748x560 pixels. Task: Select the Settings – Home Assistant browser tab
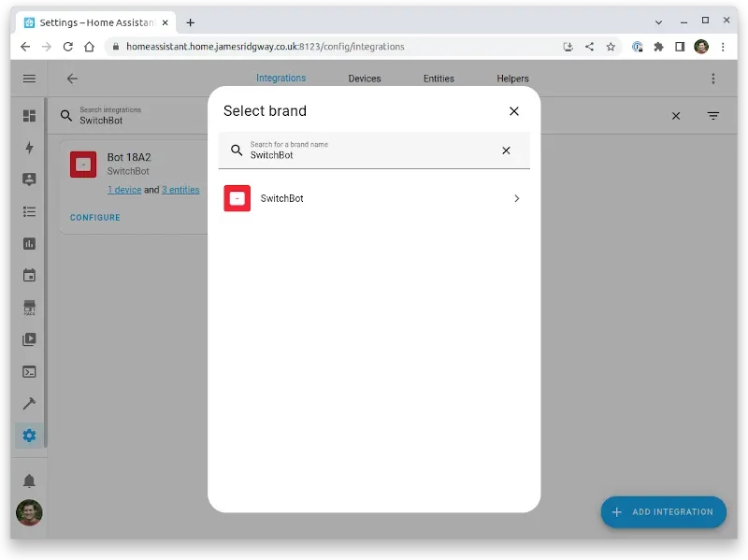[x=96, y=22]
